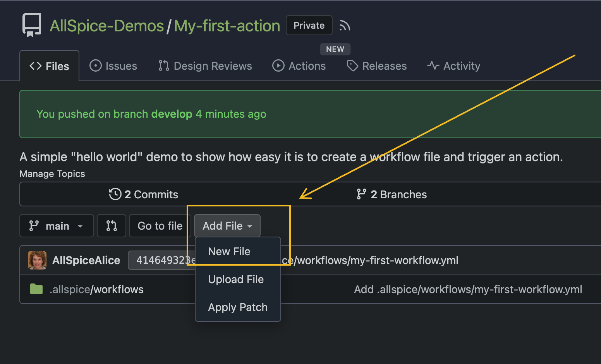
Task: Go to the Actions tab
Action: pos(299,66)
